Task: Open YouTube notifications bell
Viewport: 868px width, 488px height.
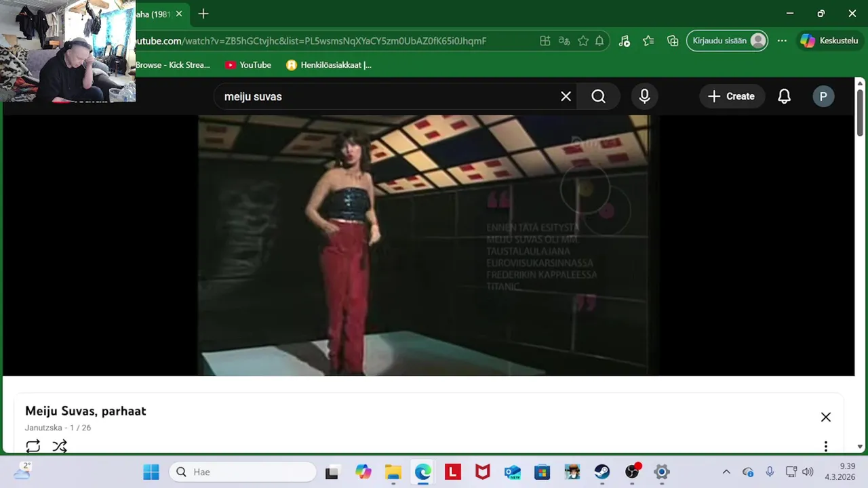Action: point(784,96)
